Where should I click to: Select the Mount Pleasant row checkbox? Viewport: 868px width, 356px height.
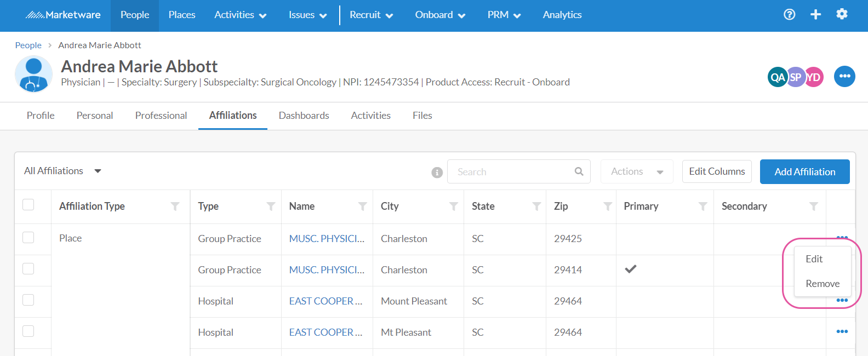pyautogui.click(x=28, y=300)
